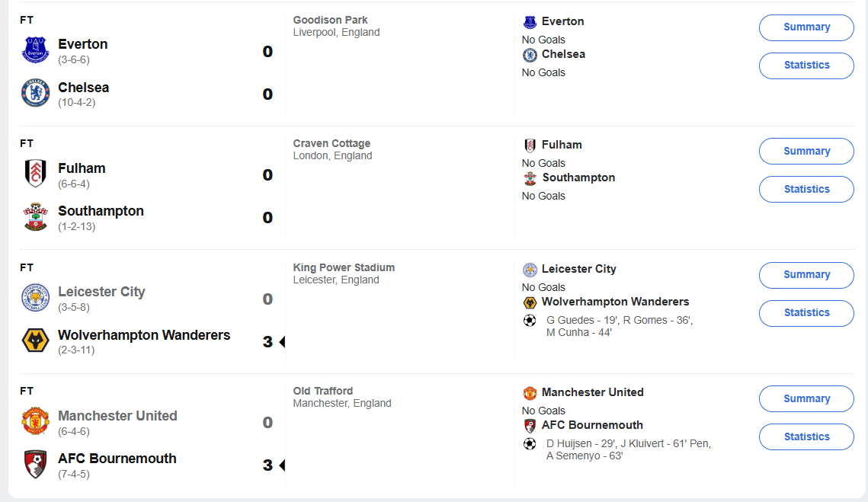
Task: Open Statistics for Manchester United vs Bournemouth
Action: 806,437
